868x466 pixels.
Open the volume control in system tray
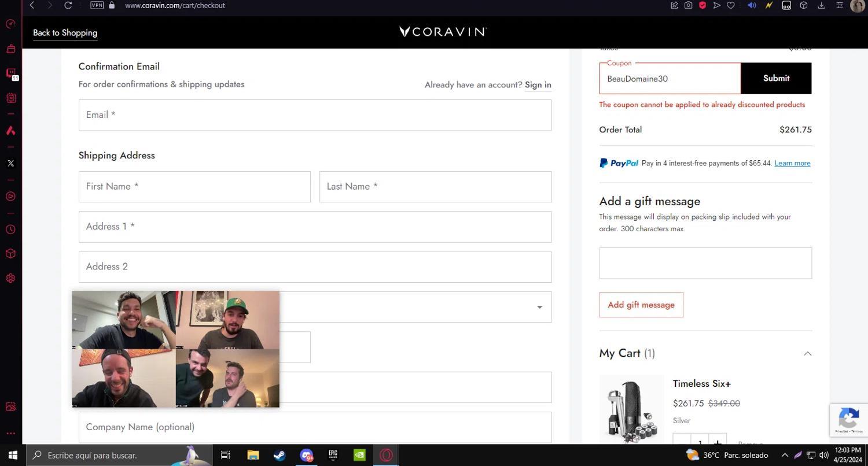pyautogui.click(x=824, y=455)
